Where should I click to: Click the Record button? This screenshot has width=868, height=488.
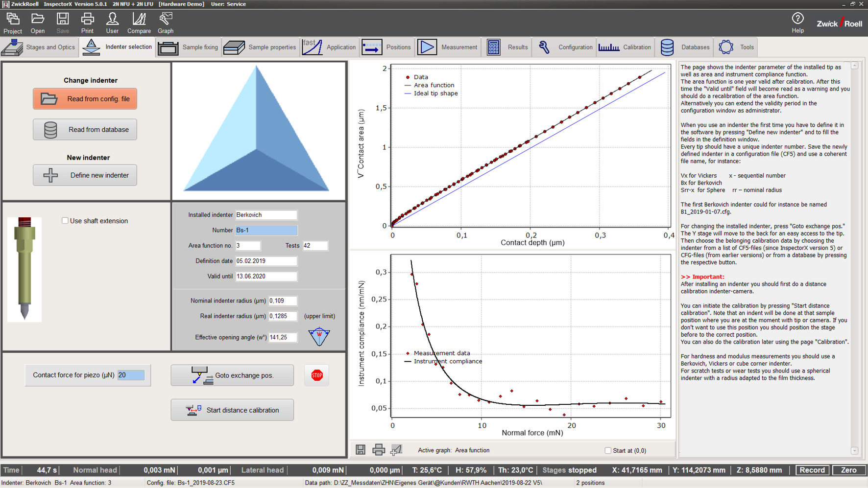tap(812, 470)
